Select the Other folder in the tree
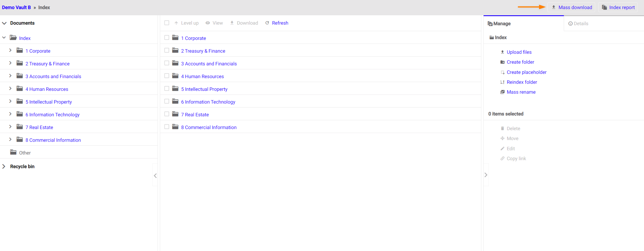644x251 pixels. (x=25, y=153)
